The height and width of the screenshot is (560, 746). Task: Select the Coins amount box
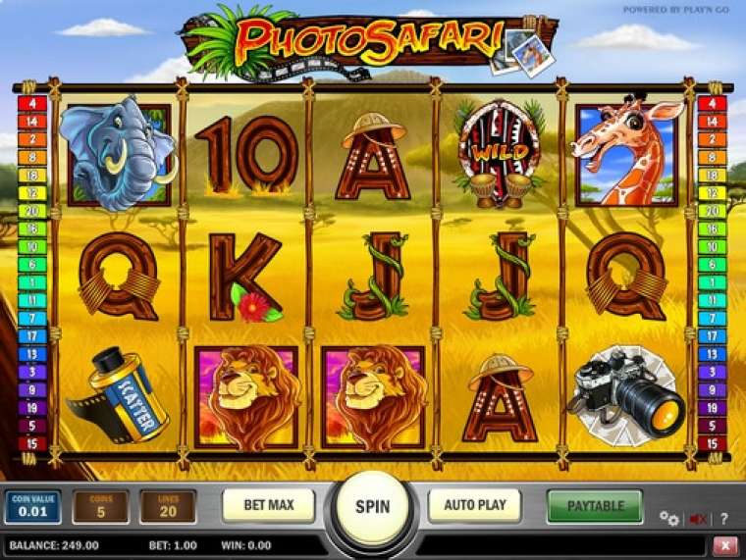point(101,507)
